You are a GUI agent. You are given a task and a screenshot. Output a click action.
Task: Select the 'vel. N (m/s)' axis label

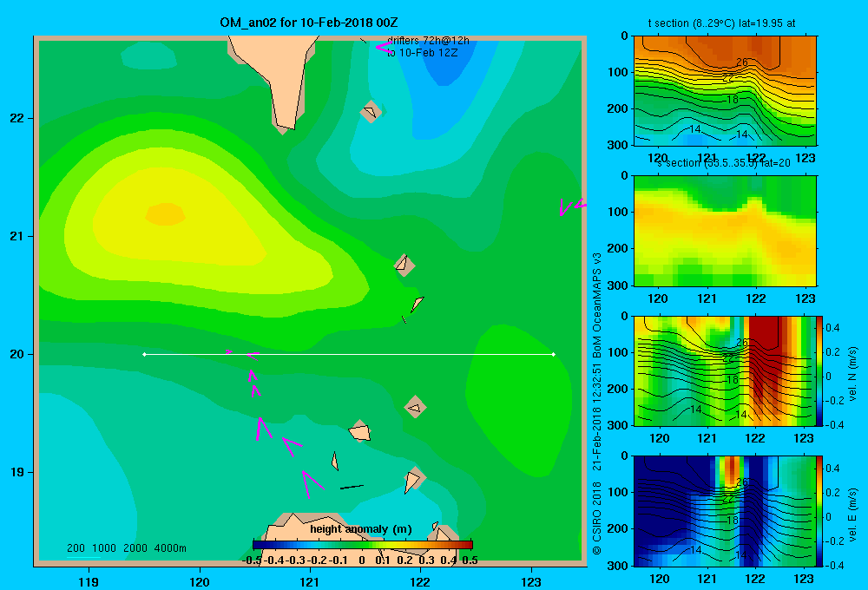(852, 374)
